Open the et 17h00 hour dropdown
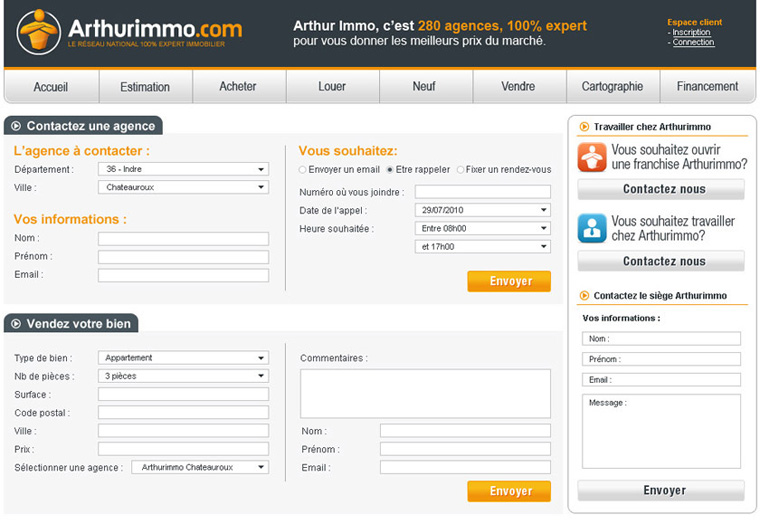Screen dimensions: 760x524 point(483,247)
